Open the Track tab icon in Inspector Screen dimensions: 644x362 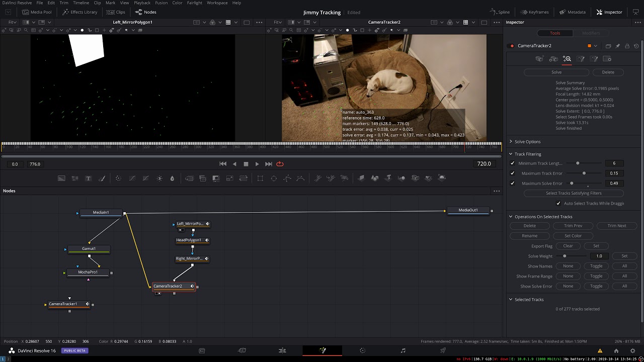[x=540, y=59]
